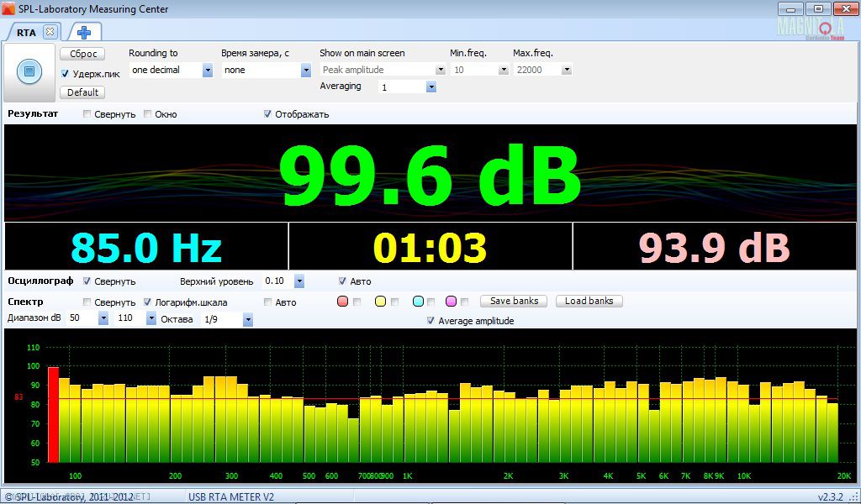Toggle Авто checkbox in Спектр row
The height and width of the screenshot is (504, 861).
click(x=267, y=302)
